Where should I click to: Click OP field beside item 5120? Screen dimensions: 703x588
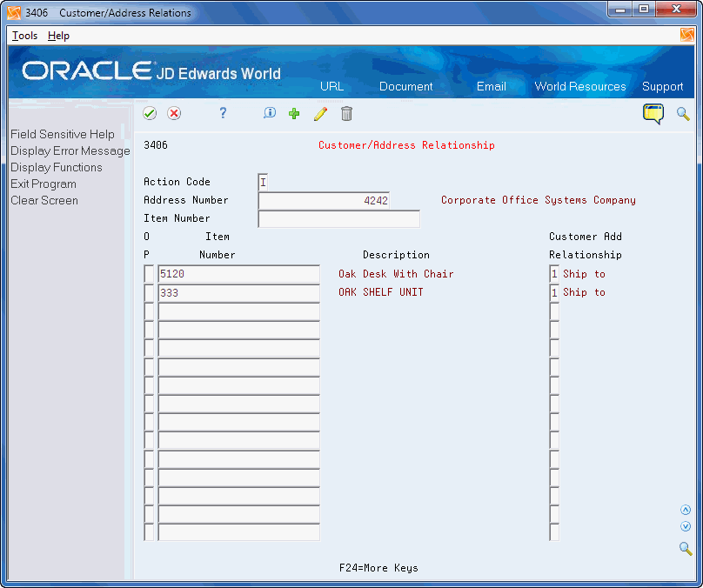[149, 274]
